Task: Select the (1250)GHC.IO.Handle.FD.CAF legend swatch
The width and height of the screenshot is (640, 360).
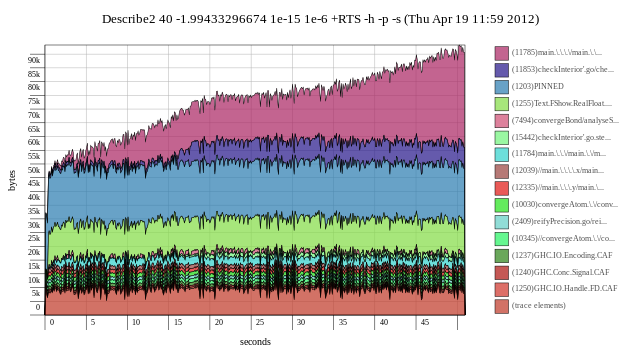Action: (502, 289)
